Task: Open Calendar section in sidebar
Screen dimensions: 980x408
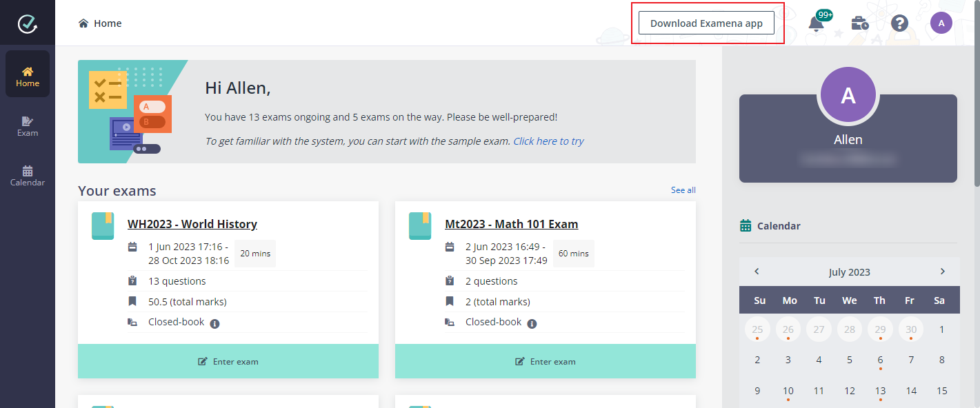Action: pos(28,176)
